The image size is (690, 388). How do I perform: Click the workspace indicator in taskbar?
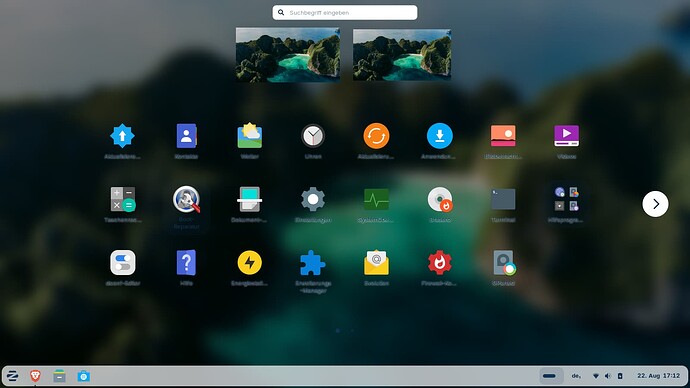pos(550,376)
